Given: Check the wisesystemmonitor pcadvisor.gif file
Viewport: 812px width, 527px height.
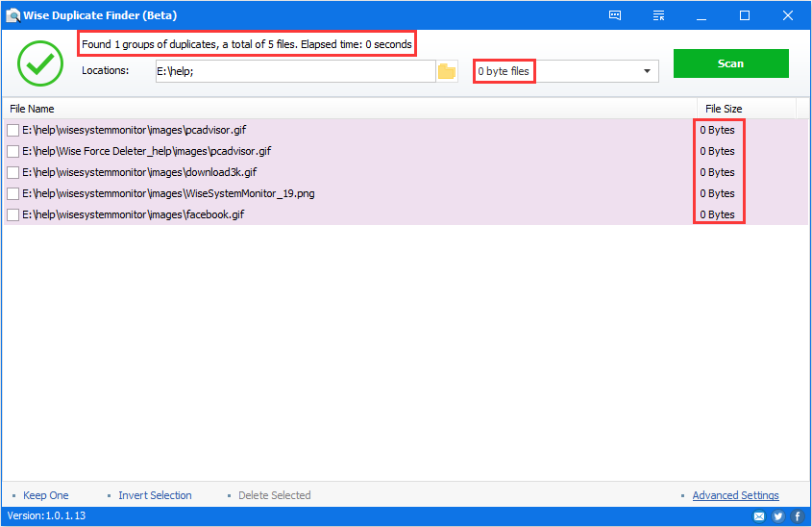Looking at the screenshot, I should coord(12,130).
